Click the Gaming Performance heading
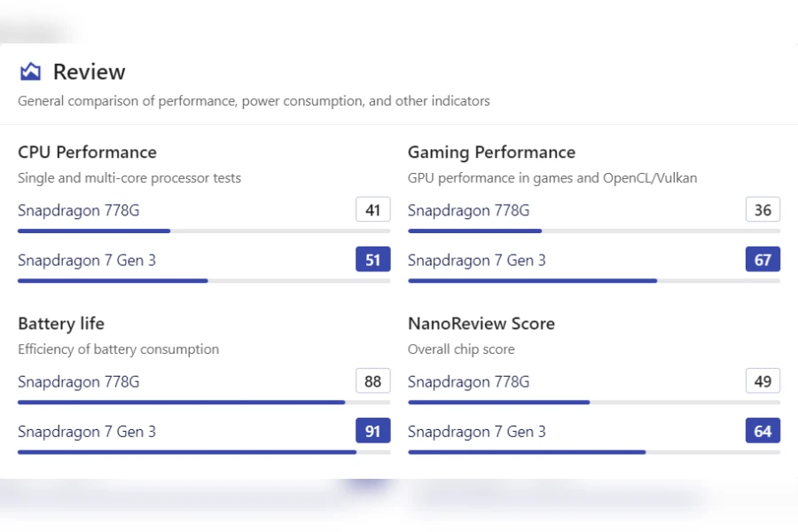Viewport: 798px width, 532px height. pos(491,153)
